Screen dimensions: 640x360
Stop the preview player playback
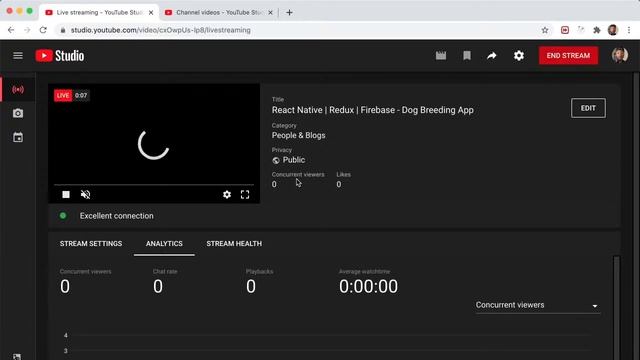tap(66, 195)
